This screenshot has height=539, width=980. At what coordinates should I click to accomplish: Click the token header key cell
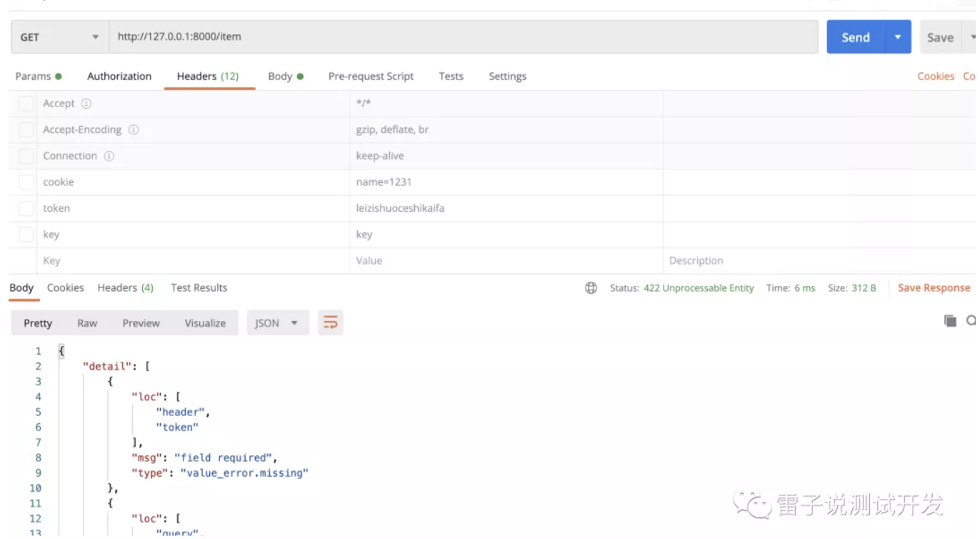(193, 209)
